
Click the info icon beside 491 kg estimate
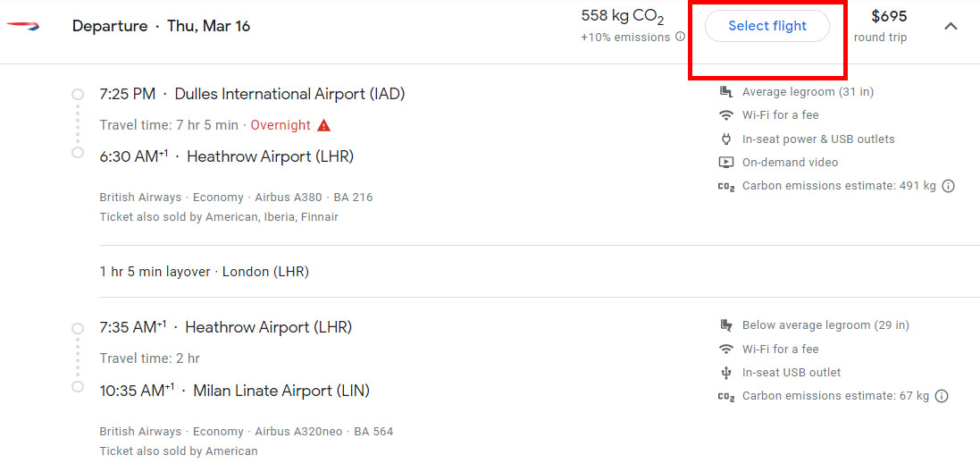coord(949,186)
